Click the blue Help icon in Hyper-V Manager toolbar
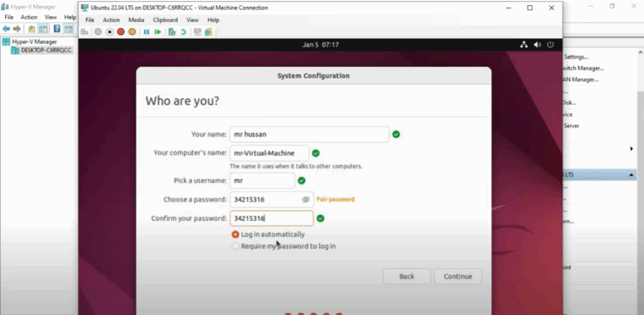The image size is (644, 315). pyautogui.click(x=57, y=29)
